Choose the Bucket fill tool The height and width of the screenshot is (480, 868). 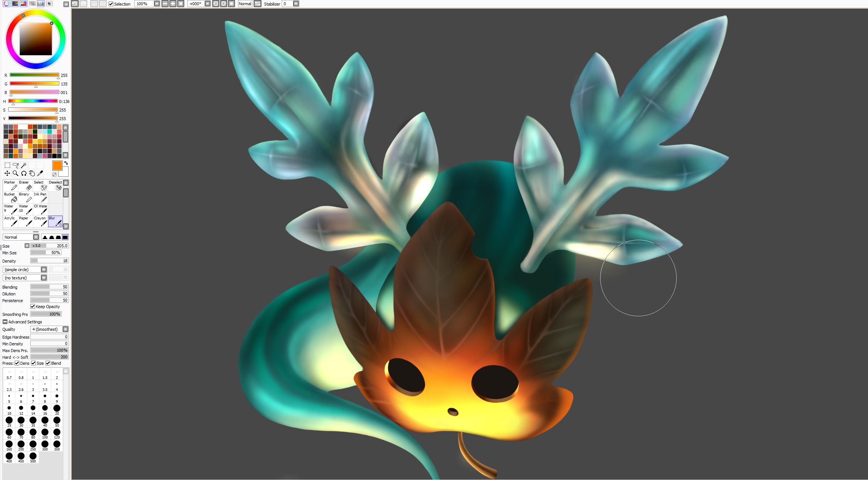coord(10,197)
